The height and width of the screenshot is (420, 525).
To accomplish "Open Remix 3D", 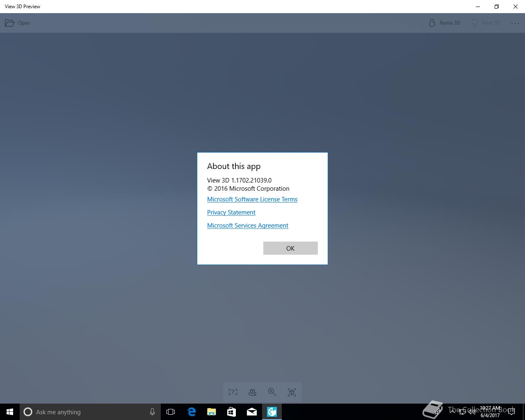I will (x=444, y=23).
